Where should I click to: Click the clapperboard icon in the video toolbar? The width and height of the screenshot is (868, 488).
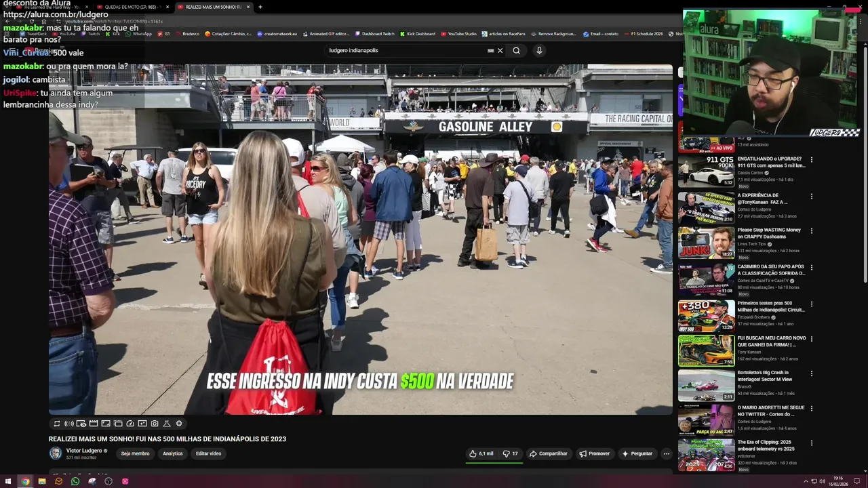(94, 424)
